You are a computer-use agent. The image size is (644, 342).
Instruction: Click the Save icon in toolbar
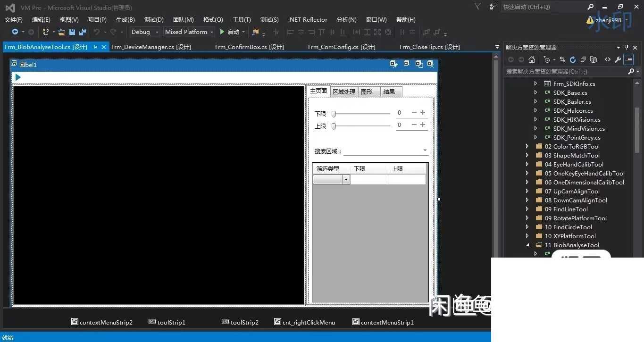click(x=72, y=32)
